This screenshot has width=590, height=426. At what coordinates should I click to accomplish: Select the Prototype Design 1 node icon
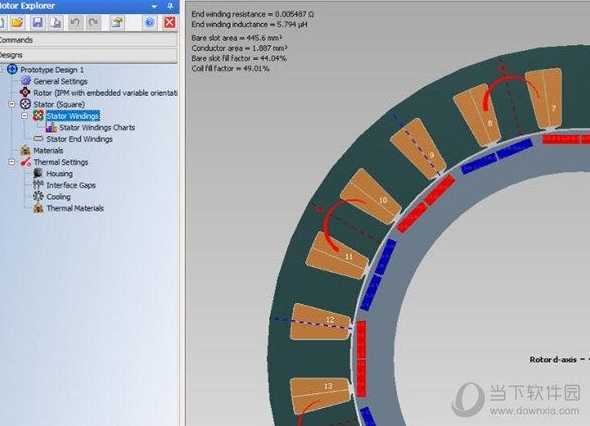point(12,69)
